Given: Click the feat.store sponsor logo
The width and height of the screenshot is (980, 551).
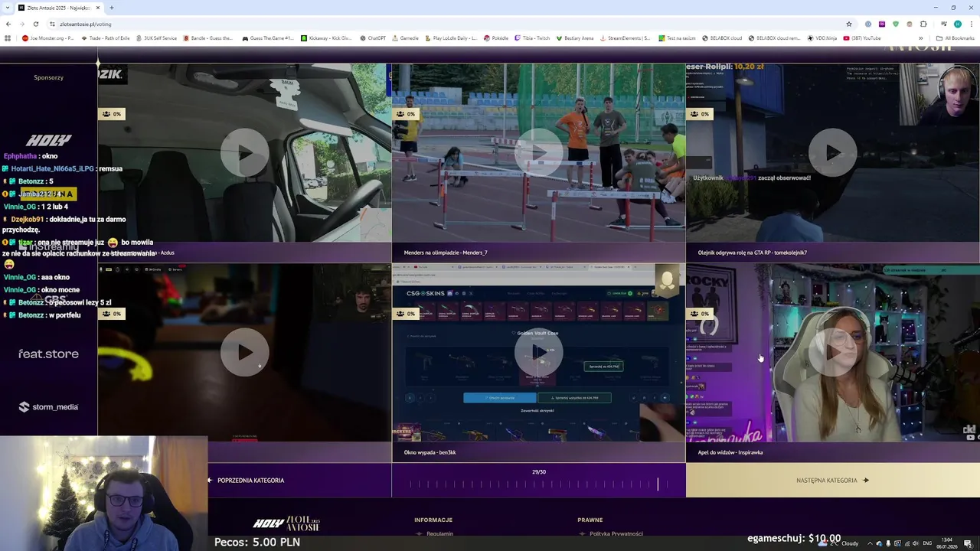Looking at the screenshot, I should tap(48, 354).
